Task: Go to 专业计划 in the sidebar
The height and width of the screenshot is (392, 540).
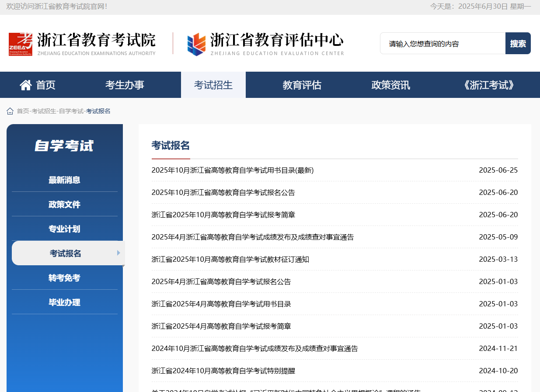Action: coord(64,229)
